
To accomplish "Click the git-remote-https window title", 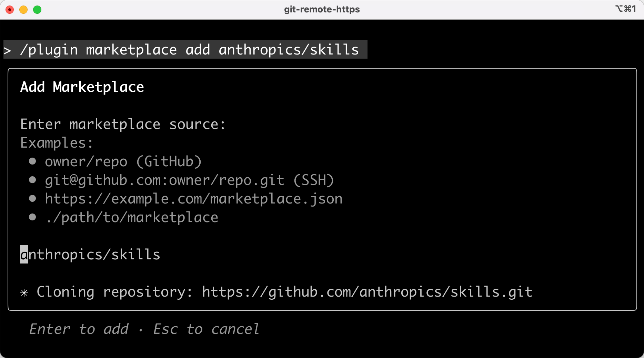I will tap(322, 9).
